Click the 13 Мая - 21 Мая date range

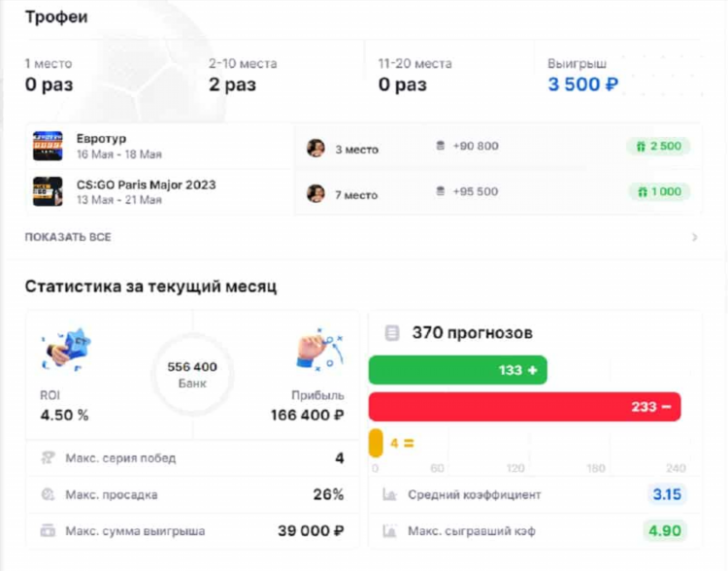(x=119, y=200)
